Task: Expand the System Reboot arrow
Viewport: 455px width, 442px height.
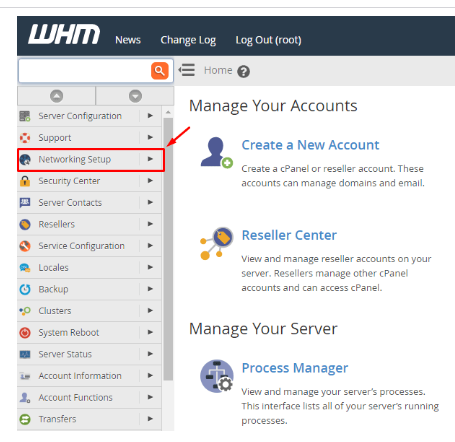Action: click(150, 332)
